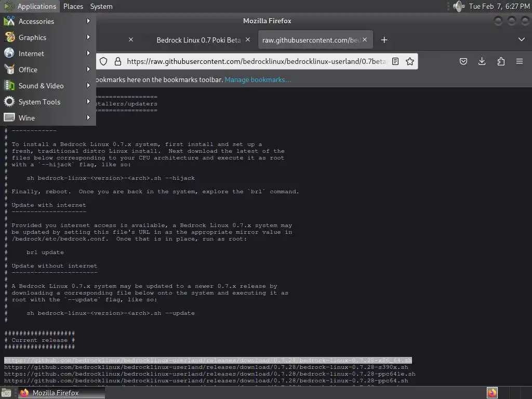Click the URL address bar field
The height and width of the screenshot is (399, 532).
tap(256, 61)
